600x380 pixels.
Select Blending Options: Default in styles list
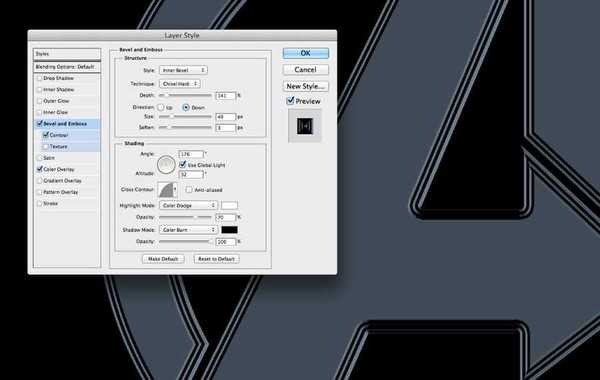pos(67,67)
